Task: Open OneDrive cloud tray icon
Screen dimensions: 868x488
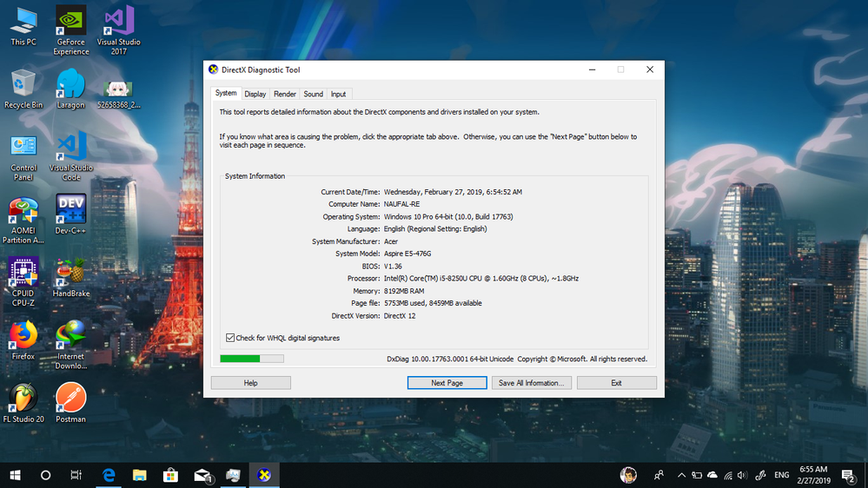Action: pos(713,475)
